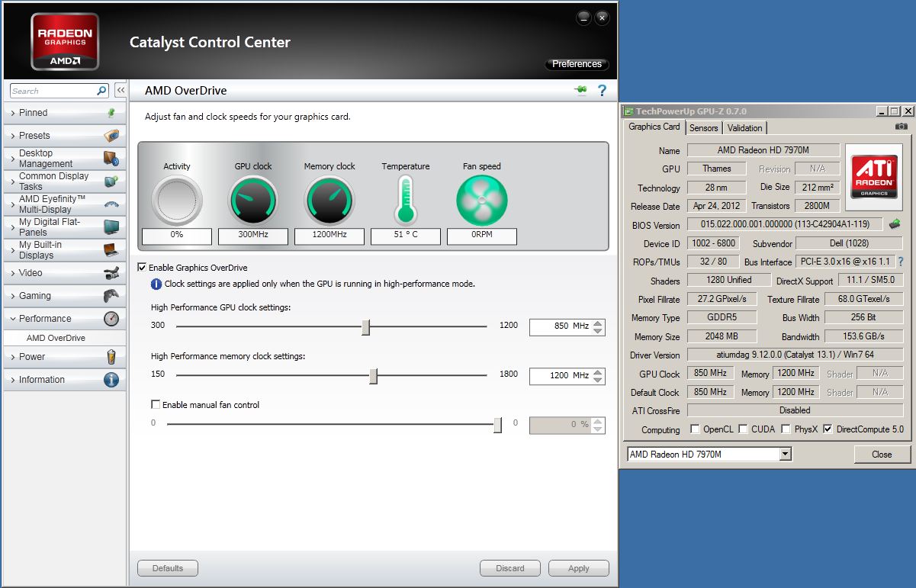This screenshot has width=916, height=588.
Task: Take GPU-Z screenshot with camera icon
Action: click(x=902, y=127)
